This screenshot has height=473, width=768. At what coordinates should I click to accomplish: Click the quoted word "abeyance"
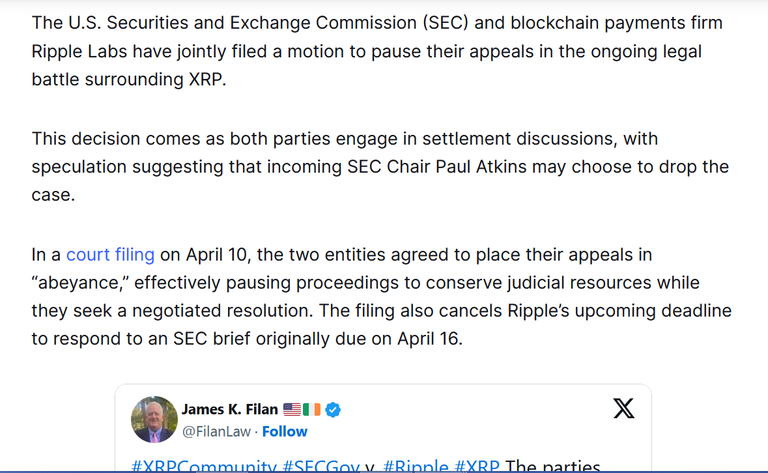(80, 283)
